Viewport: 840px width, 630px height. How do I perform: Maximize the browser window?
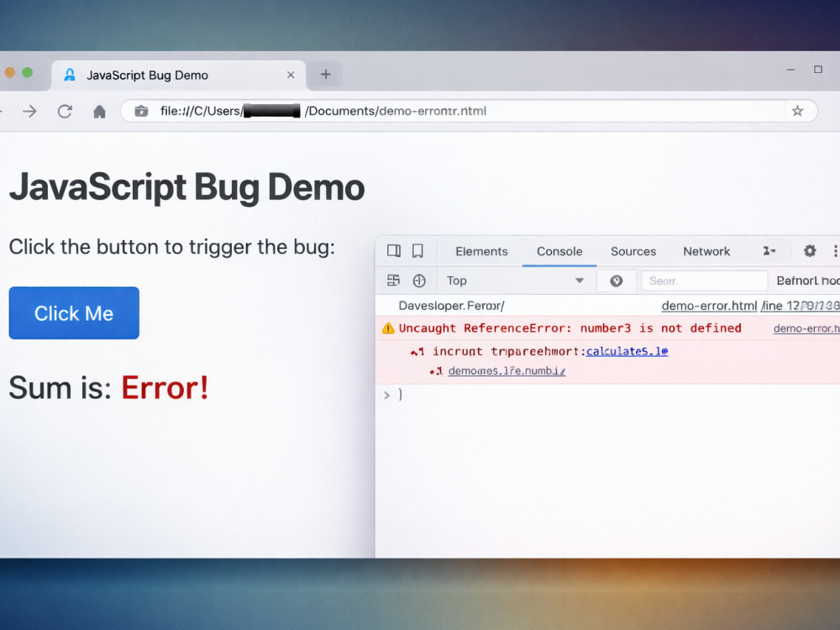(818, 70)
